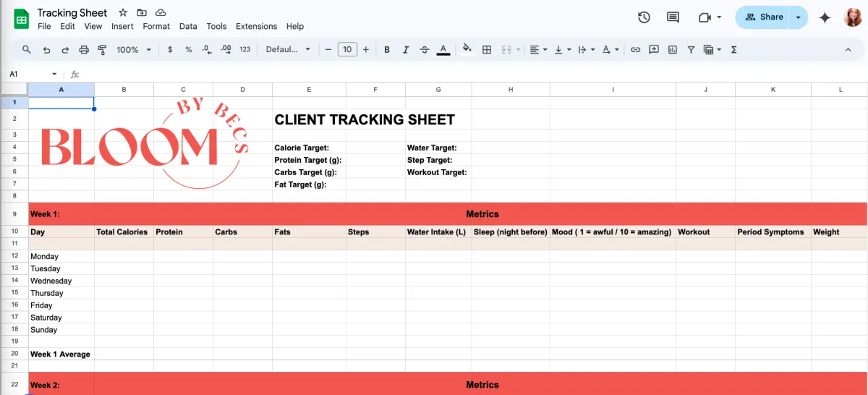
Task: Decrease font size with minus button
Action: tap(328, 50)
